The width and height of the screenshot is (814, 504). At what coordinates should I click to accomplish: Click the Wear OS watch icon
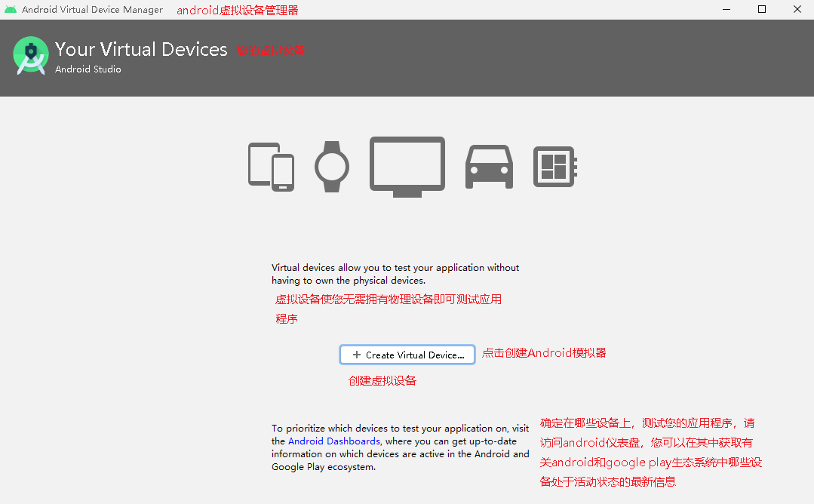coord(332,167)
